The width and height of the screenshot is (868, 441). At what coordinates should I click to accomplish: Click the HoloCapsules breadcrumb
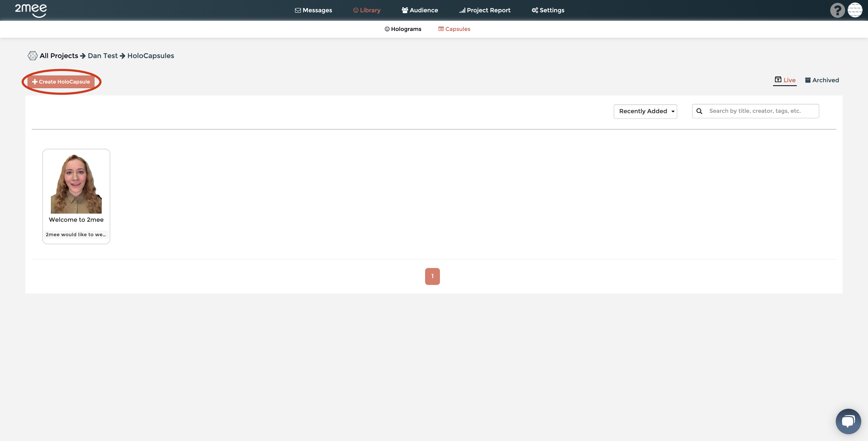point(151,56)
